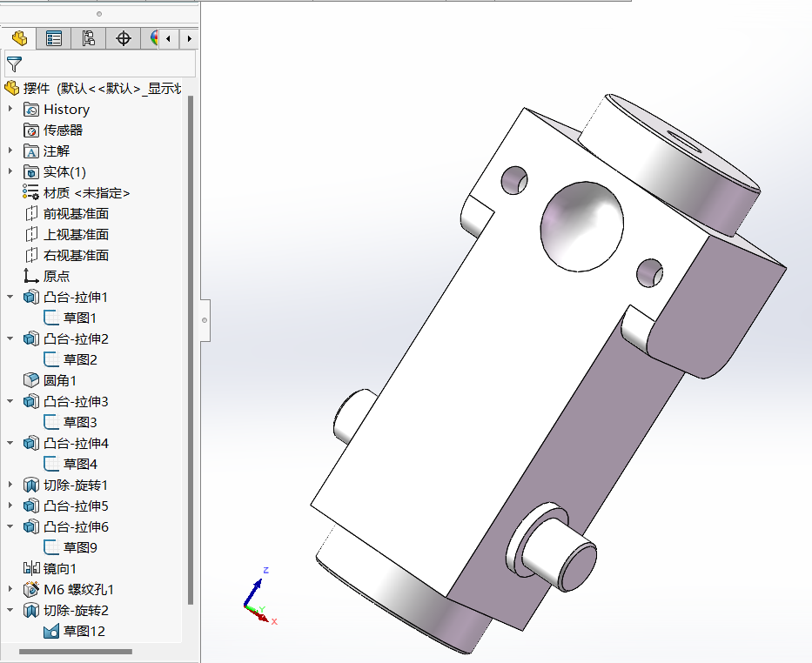Select the 右视基准面 plane icon

(x=31, y=255)
